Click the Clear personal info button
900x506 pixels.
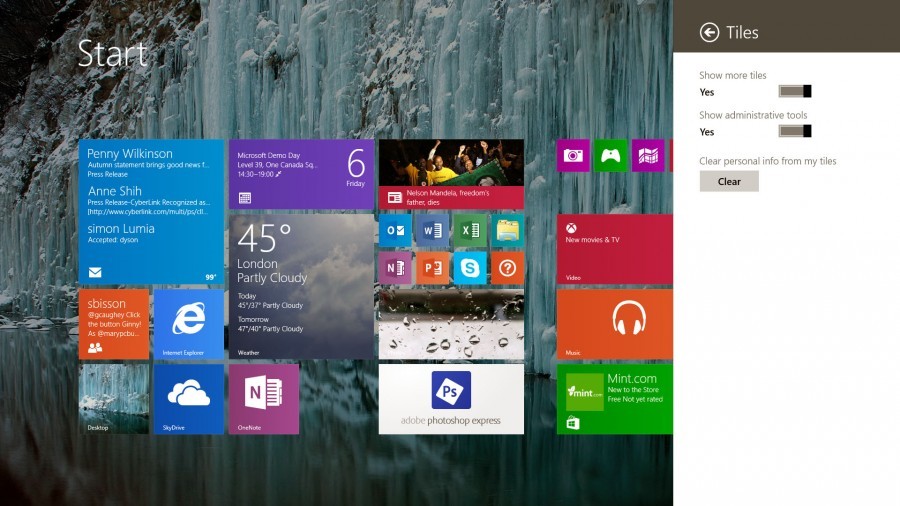(x=729, y=181)
